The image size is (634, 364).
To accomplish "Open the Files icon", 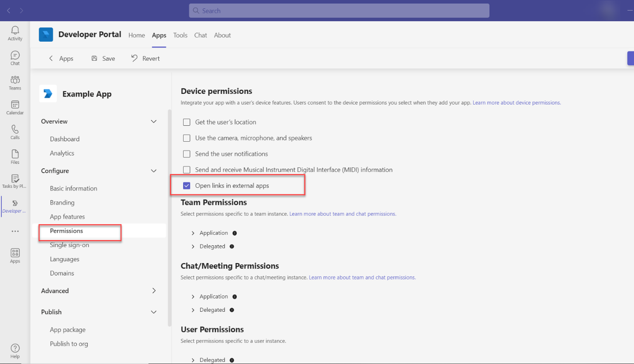I will coord(15,157).
